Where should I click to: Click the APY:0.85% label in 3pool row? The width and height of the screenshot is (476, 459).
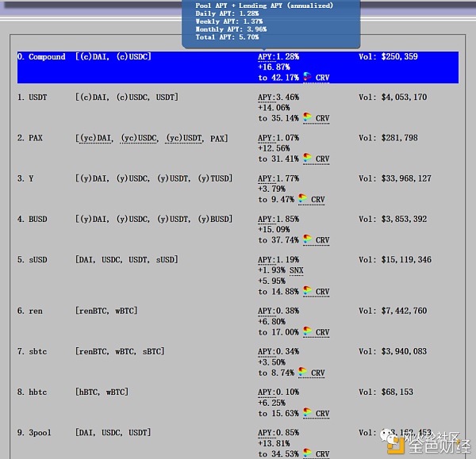(x=278, y=433)
